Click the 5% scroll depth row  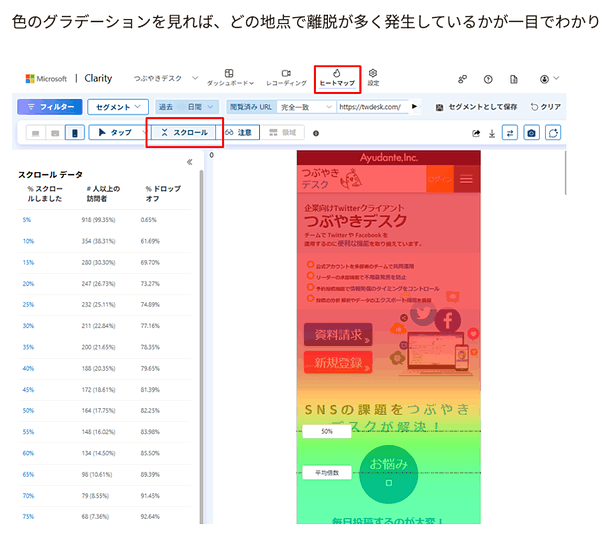pyautogui.click(x=104, y=220)
